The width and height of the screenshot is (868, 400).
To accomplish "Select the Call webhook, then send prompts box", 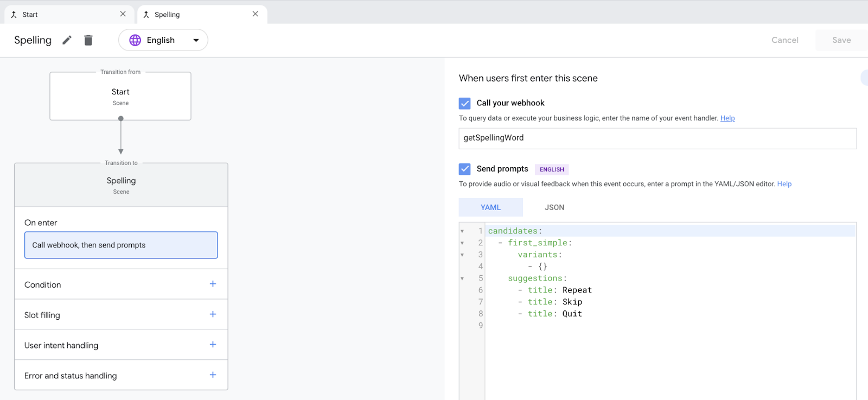I will [121, 245].
